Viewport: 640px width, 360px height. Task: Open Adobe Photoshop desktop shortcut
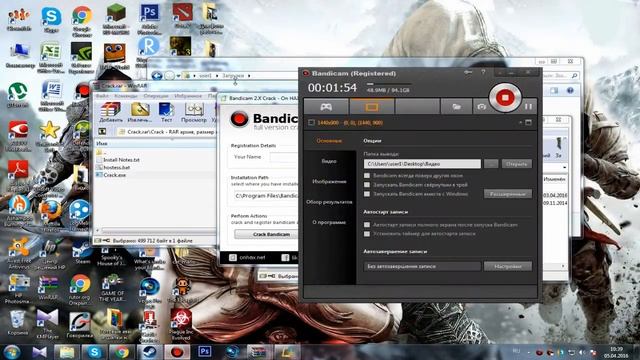click(x=149, y=19)
